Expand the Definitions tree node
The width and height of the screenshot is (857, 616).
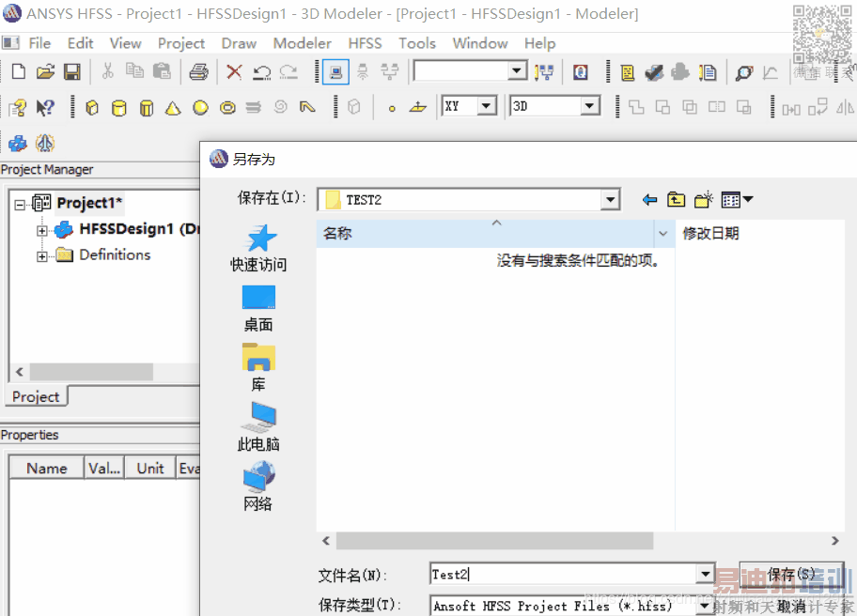(42, 256)
